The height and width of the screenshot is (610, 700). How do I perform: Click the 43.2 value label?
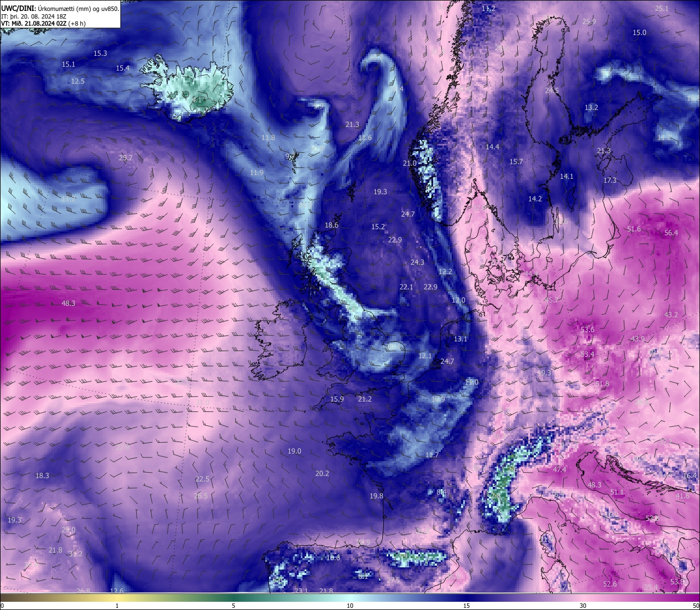[x=671, y=315]
